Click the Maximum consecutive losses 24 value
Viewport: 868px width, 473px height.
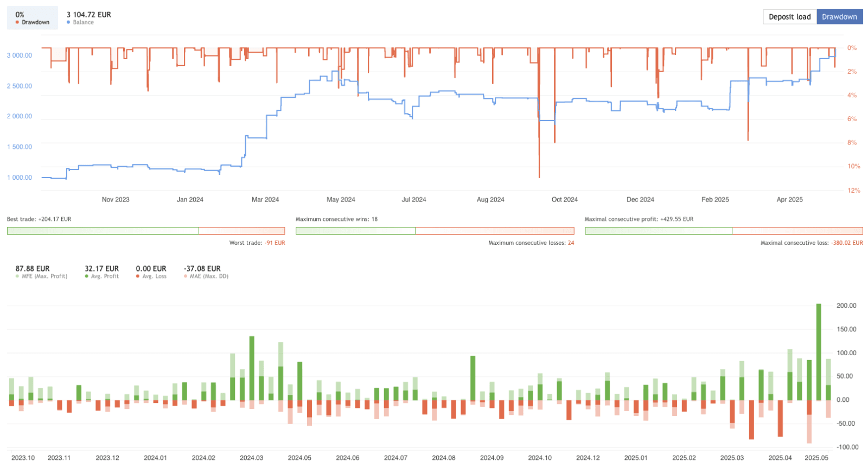pos(571,243)
